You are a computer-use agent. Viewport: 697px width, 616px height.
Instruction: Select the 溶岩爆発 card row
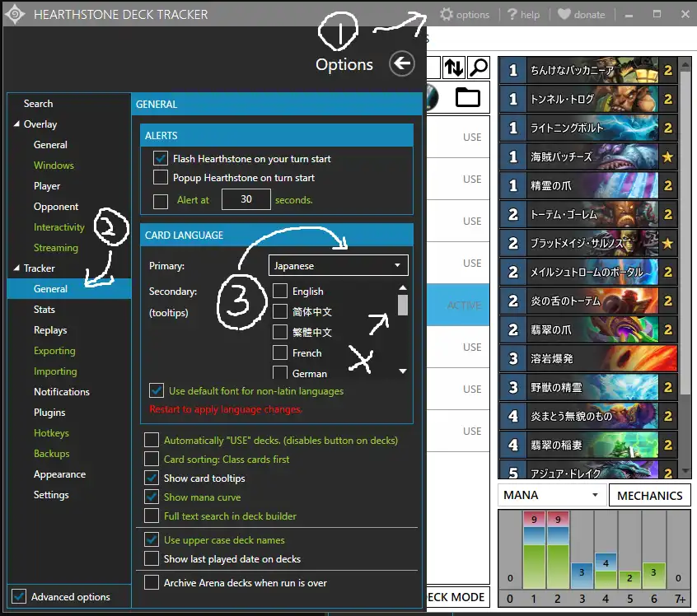click(588, 358)
